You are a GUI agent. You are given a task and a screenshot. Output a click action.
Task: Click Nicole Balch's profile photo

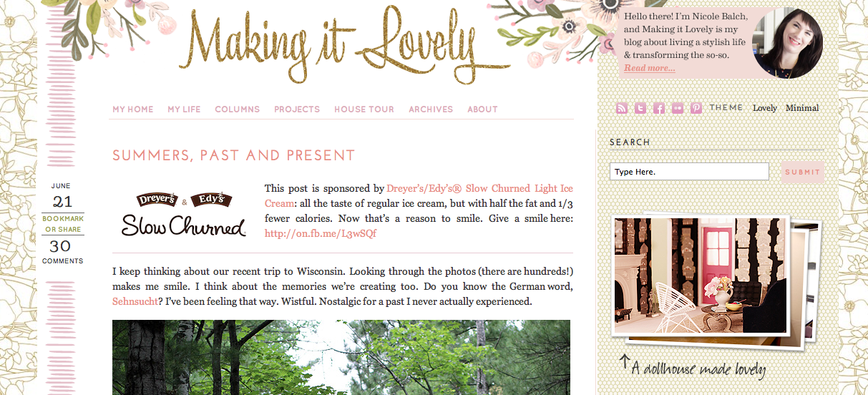(787, 42)
